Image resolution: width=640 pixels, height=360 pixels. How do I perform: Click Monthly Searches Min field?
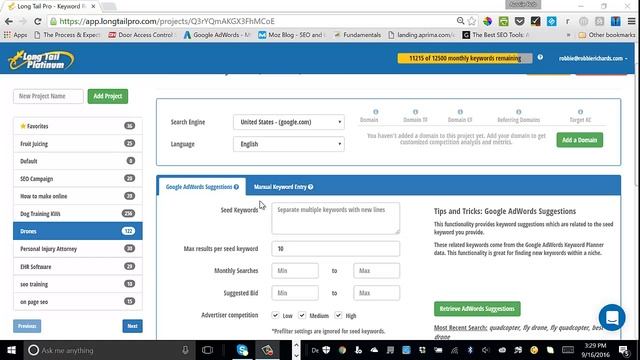(295, 271)
